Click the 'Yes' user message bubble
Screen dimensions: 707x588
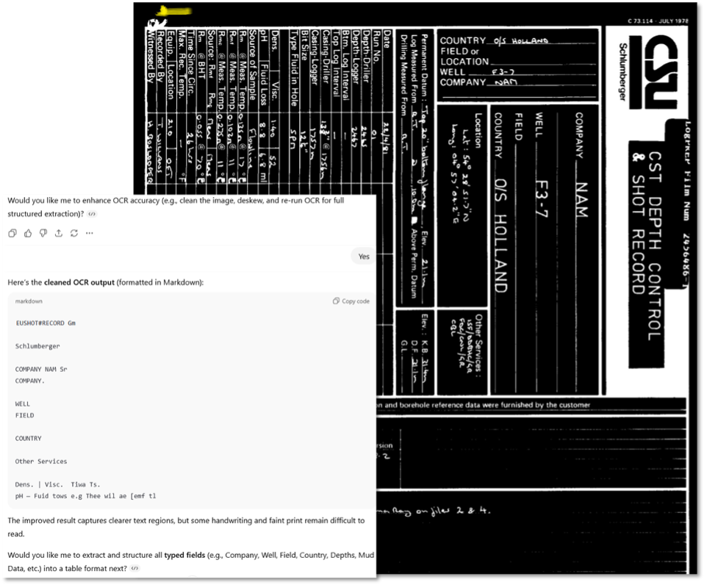pyautogui.click(x=364, y=257)
